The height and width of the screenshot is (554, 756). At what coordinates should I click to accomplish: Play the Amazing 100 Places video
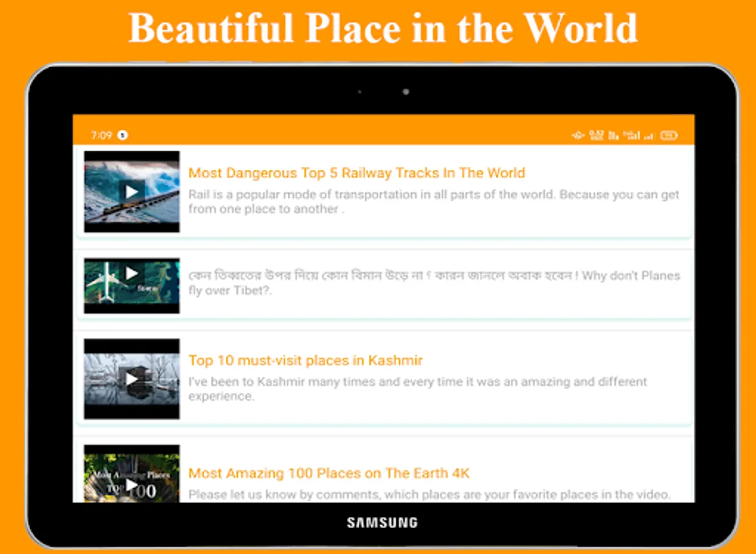(x=132, y=473)
